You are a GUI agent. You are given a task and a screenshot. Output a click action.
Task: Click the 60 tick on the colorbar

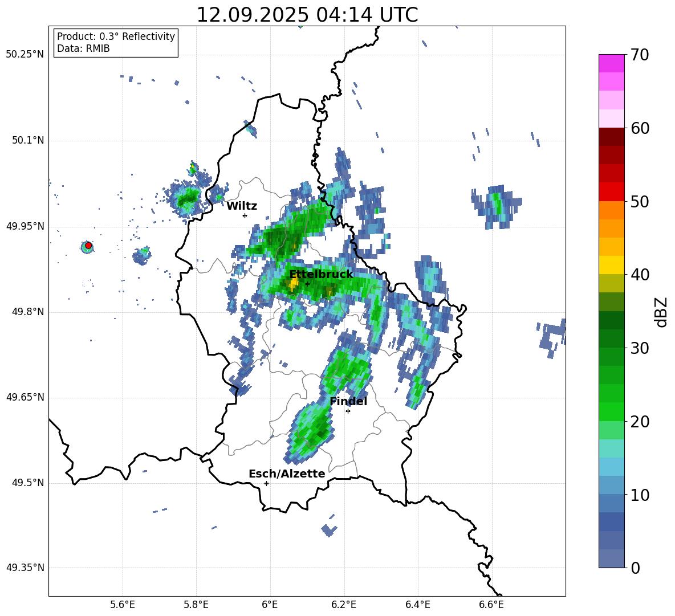640,128
